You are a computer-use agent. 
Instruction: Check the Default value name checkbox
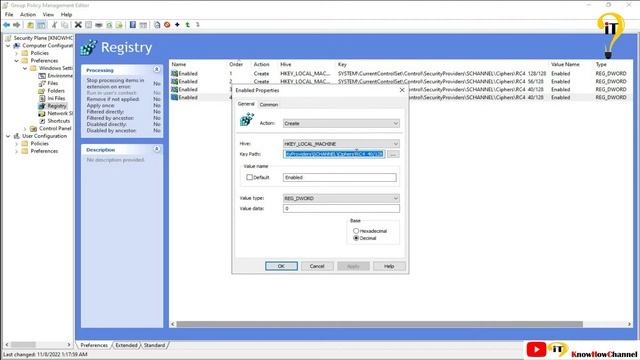pos(249,177)
